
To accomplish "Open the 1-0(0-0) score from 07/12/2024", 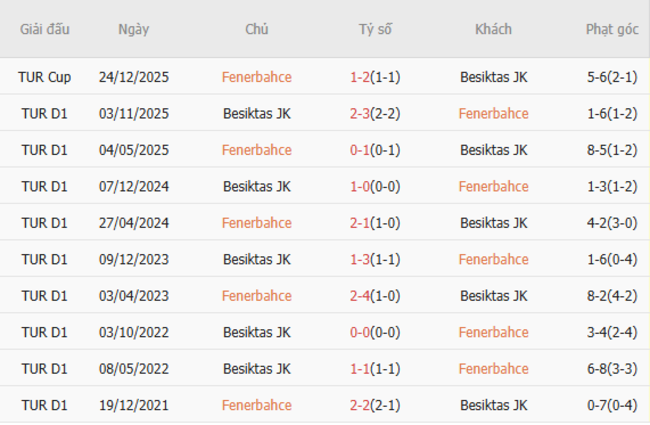I will (x=375, y=186).
